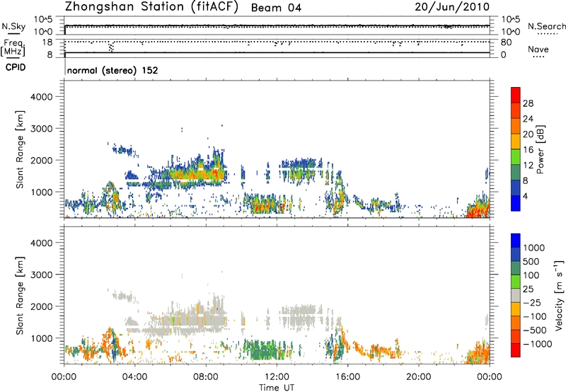Click the '12:00' time axis label
The width and height of the screenshot is (566, 392).
click(x=277, y=377)
